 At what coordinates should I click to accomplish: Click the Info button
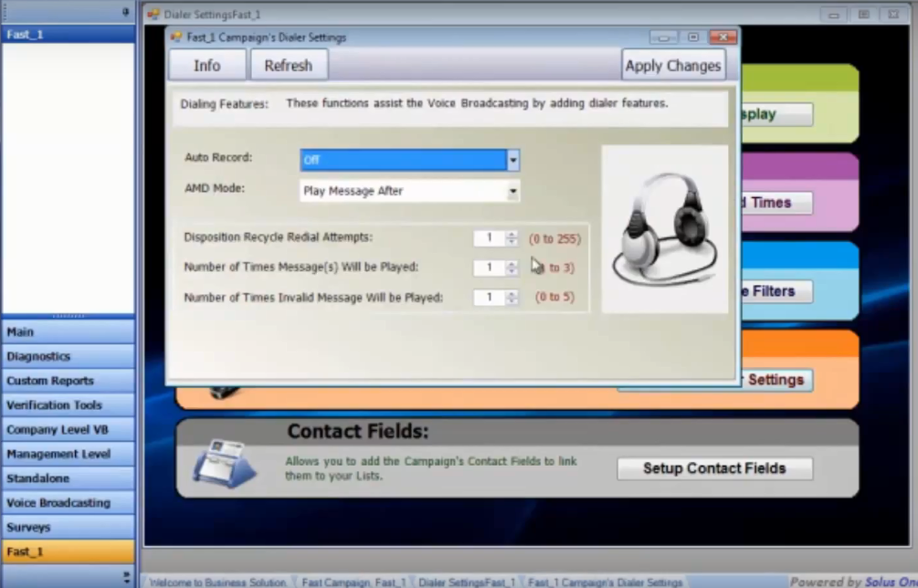click(207, 65)
